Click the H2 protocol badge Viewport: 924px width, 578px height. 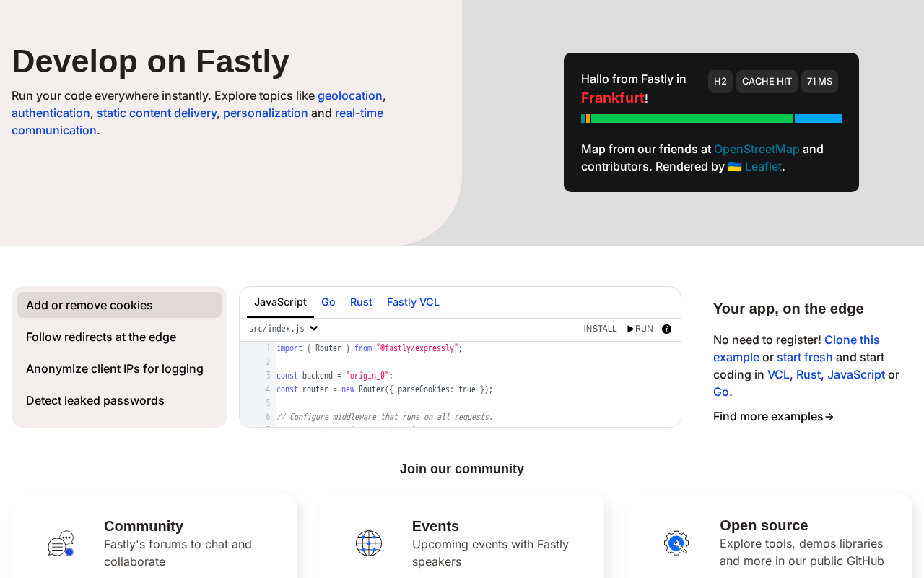click(x=720, y=82)
